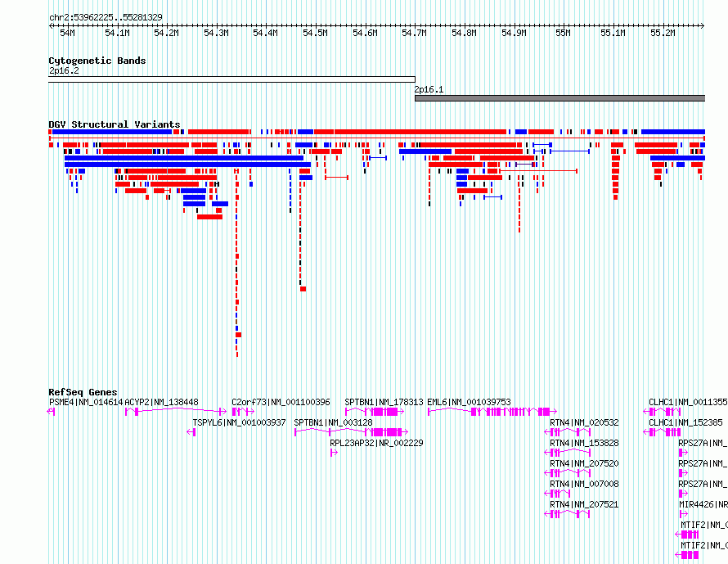Viewport: 728px width, 564px height.
Task: Click the 54.3M ruler tick label
Action: click(x=217, y=33)
